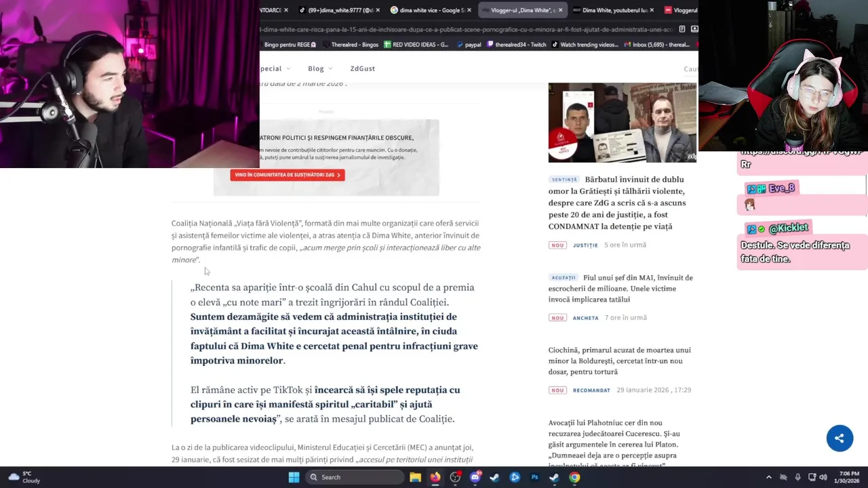Open 'RED VIDEO IDEAS' bookmark

416,45
